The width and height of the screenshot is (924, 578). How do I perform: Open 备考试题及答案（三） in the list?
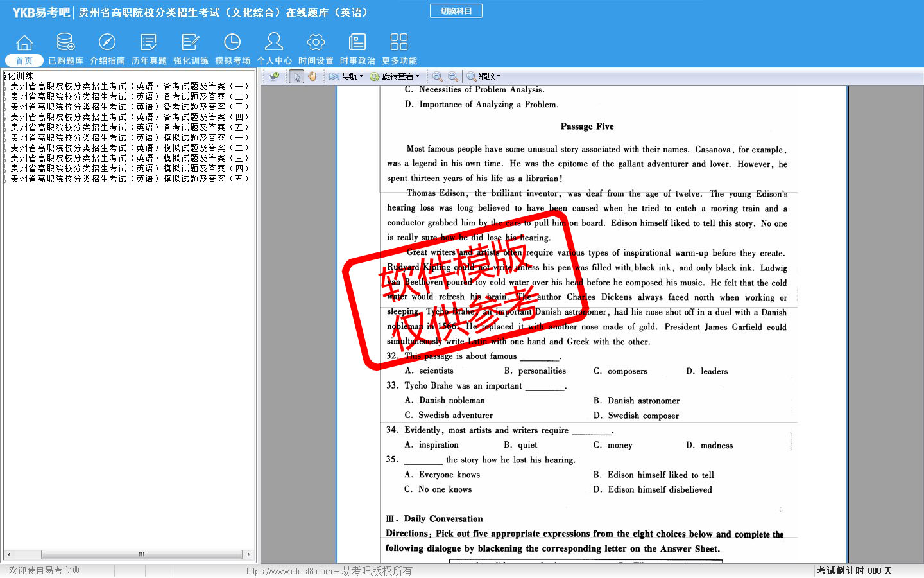[128, 107]
